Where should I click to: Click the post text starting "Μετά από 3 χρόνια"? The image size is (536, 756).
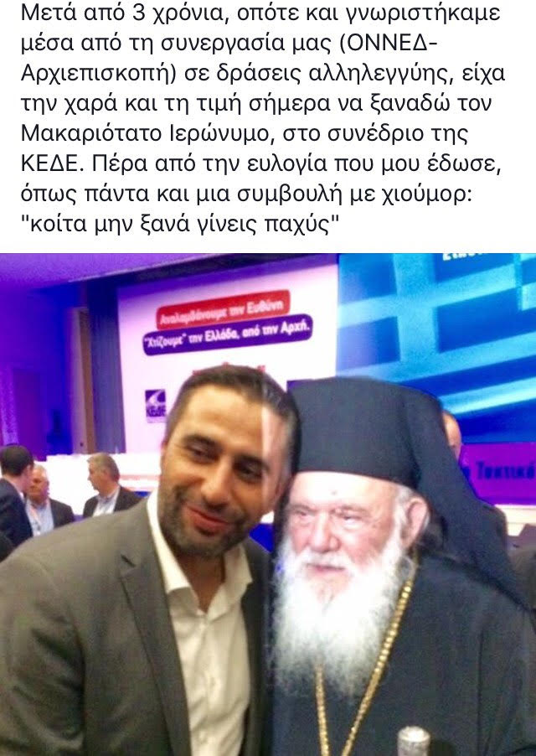point(262,119)
